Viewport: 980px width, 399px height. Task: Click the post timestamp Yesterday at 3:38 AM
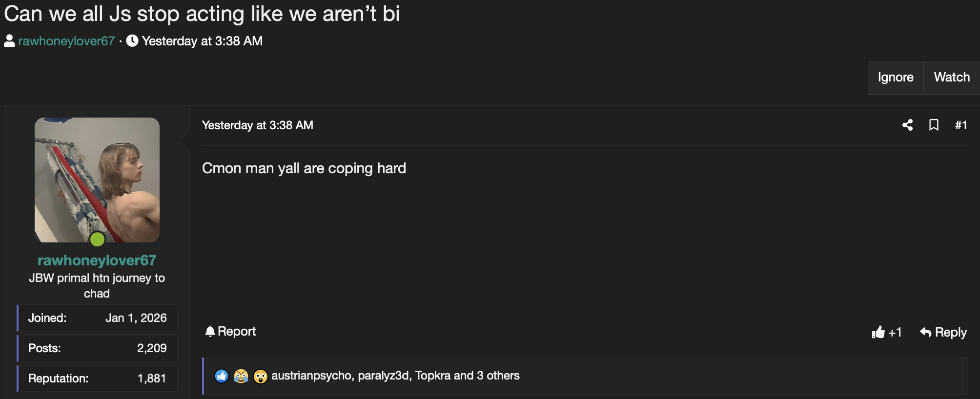[257, 125]
